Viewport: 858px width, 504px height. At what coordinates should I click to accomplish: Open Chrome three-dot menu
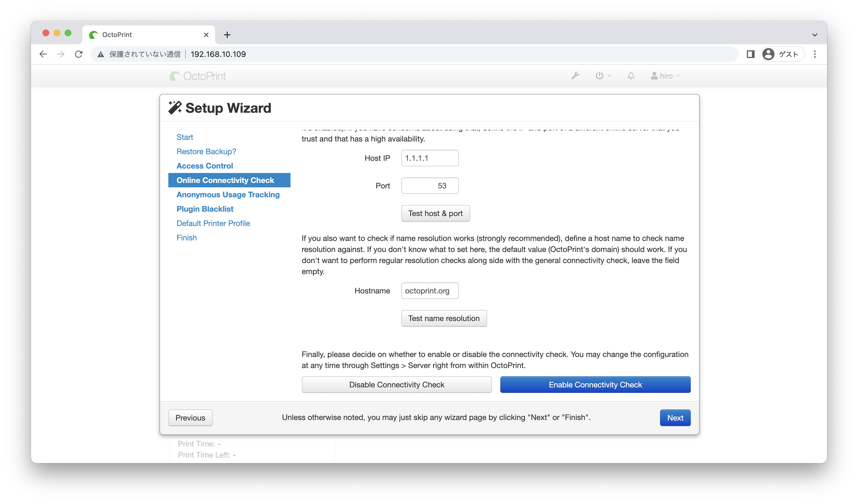click(x=815, y=54)
